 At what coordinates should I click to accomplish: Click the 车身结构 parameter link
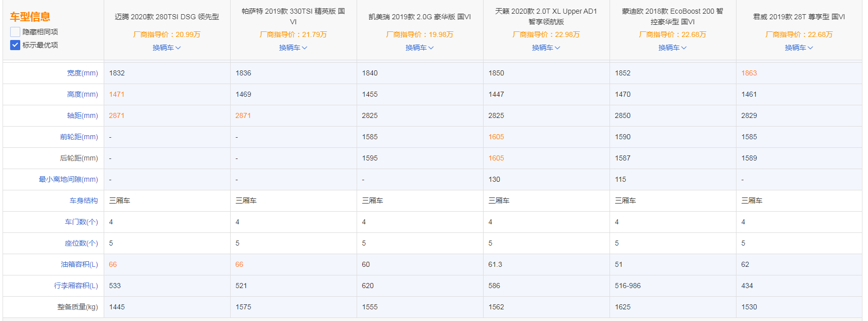[83, 200]
